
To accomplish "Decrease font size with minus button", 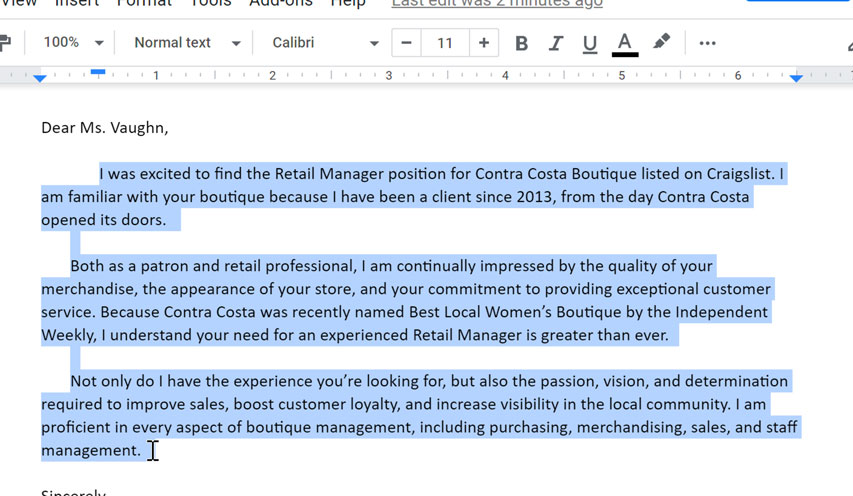I will coord(406,43).
